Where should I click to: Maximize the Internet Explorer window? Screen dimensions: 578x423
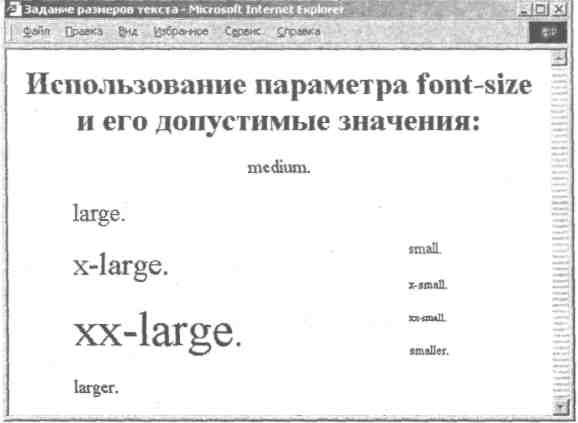point(540,9)
